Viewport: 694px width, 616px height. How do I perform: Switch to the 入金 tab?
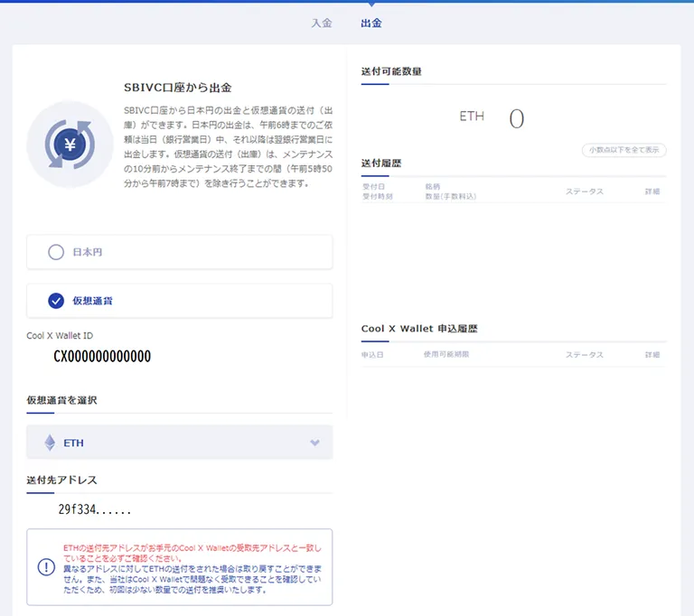322,23
